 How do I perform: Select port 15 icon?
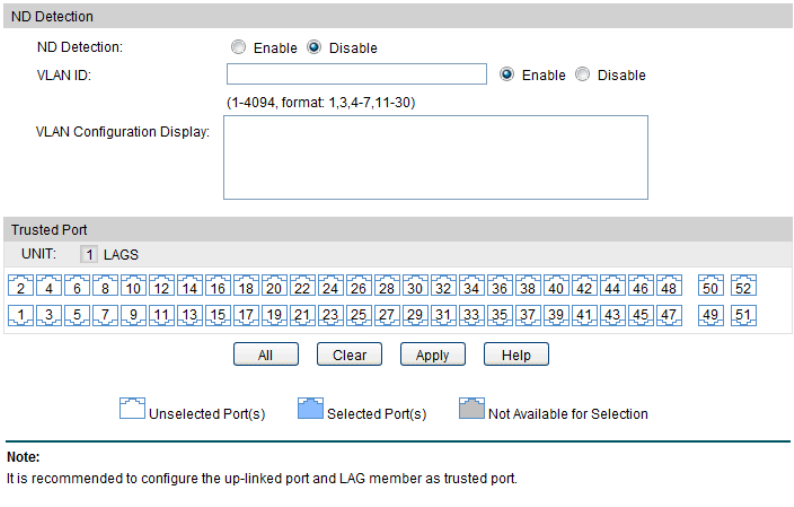pyautogui.click(x=218, y=315)
